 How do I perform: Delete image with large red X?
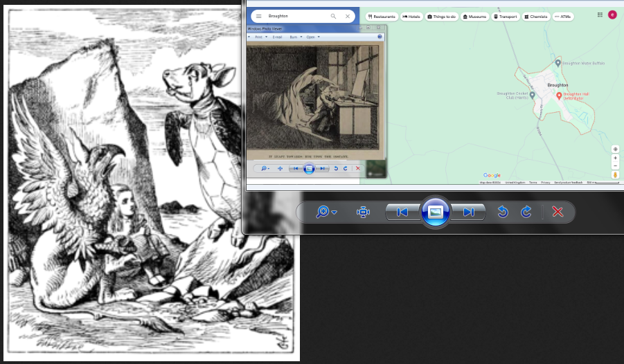click(x=558, y=212)
